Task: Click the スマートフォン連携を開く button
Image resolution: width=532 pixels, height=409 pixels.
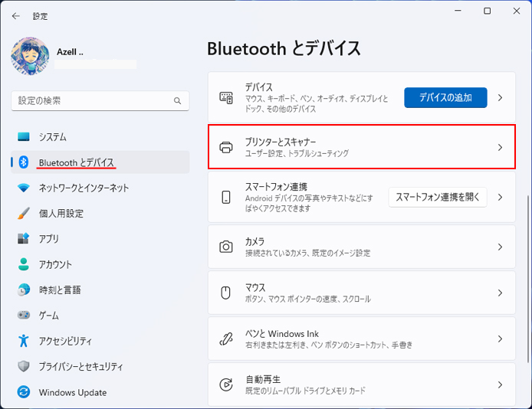Action: [x=438, y=197]
